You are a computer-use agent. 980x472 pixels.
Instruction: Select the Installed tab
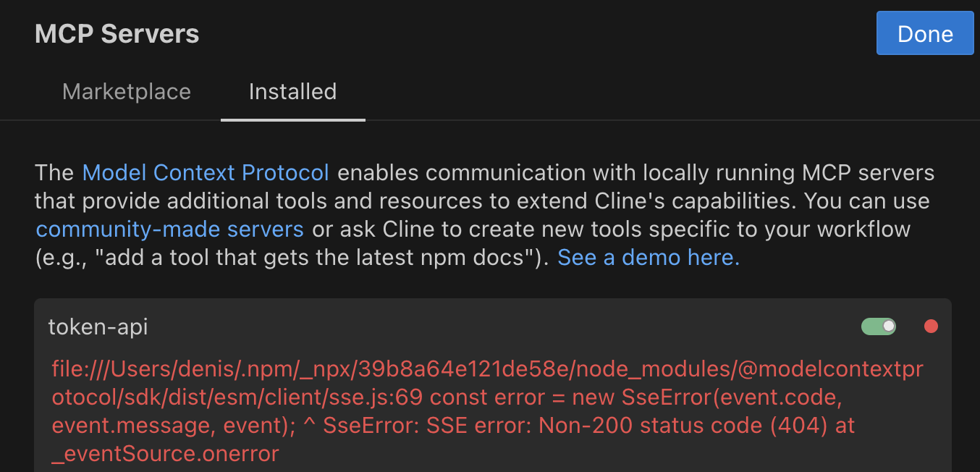[292, 92]
